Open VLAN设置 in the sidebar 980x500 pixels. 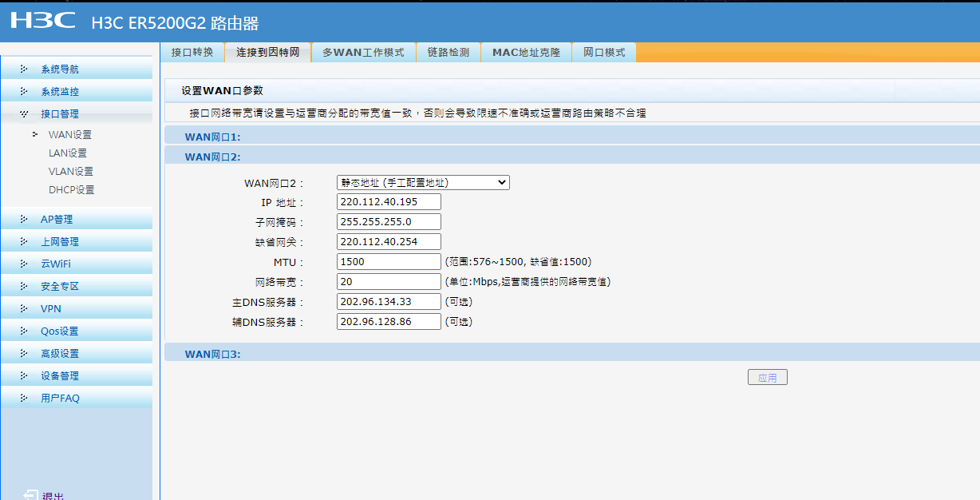(x=71, y=172)
